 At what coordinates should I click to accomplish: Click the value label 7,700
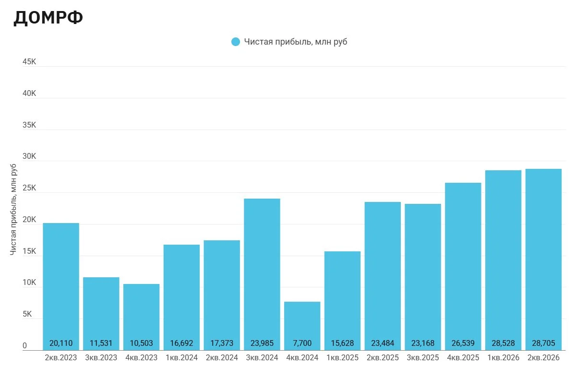(302, 343)
